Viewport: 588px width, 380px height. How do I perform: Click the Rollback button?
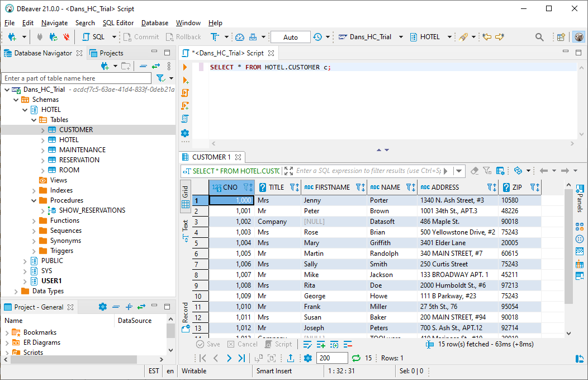[x=184, y=37]
